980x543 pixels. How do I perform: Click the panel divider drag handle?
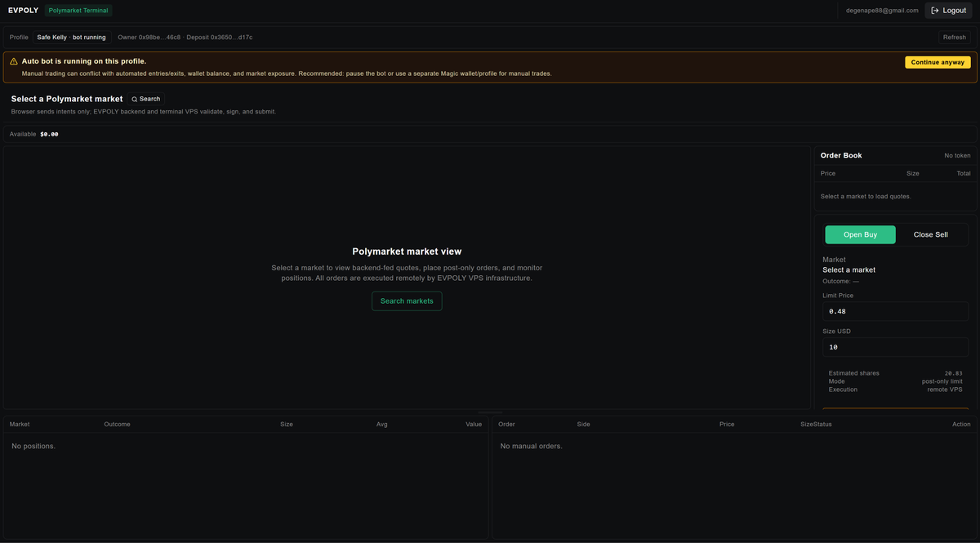[490, 412]
